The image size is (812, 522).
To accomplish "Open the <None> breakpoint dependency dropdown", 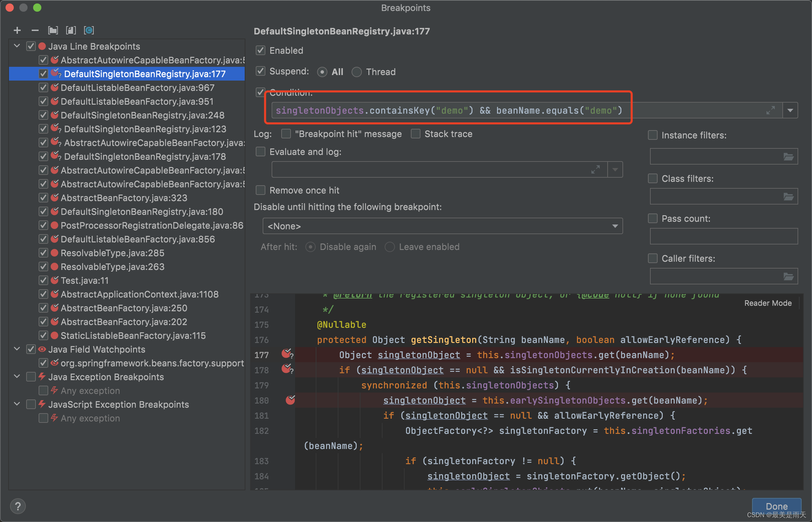I will [x=443, y=226].
